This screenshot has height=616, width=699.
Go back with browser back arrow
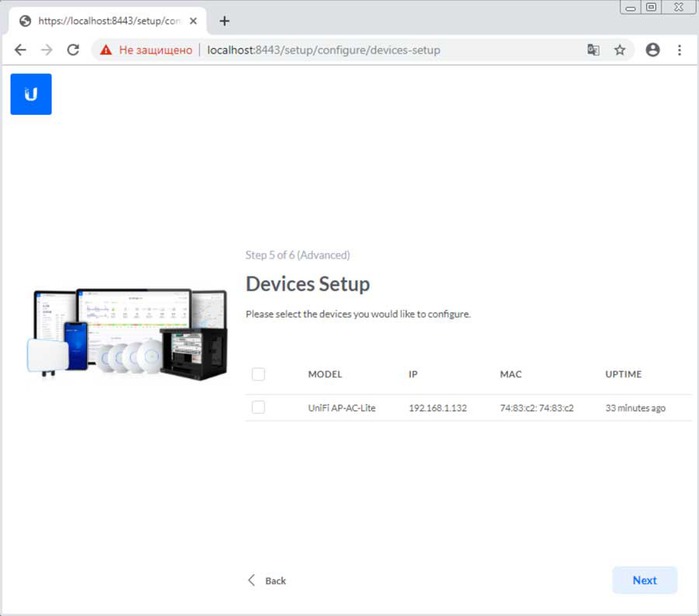20,50
